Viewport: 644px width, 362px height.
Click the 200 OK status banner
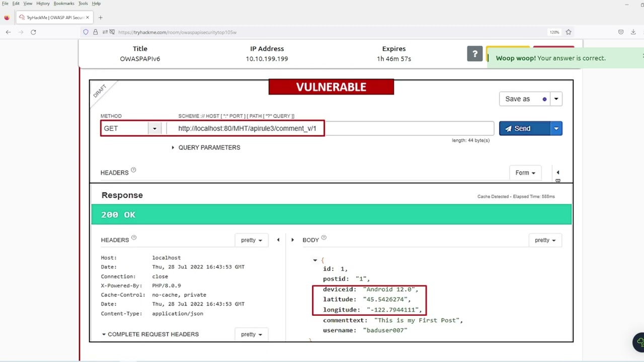click(x=332, y=215)
